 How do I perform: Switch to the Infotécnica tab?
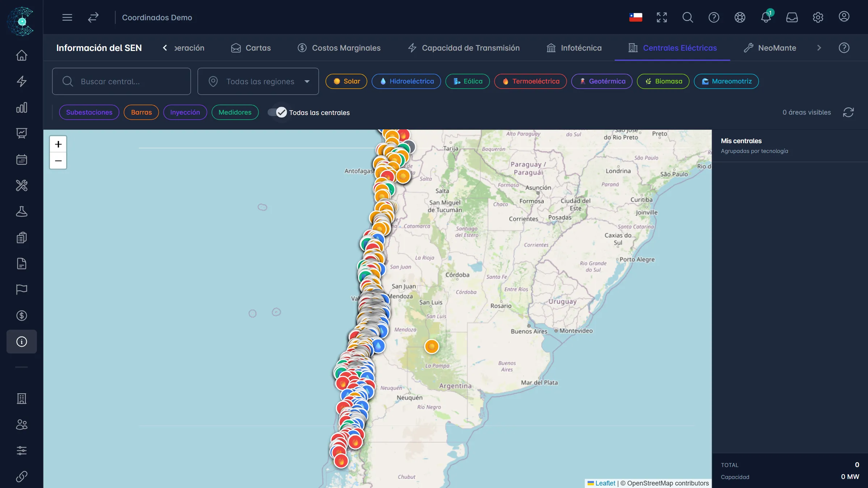(x=574, y=48)
